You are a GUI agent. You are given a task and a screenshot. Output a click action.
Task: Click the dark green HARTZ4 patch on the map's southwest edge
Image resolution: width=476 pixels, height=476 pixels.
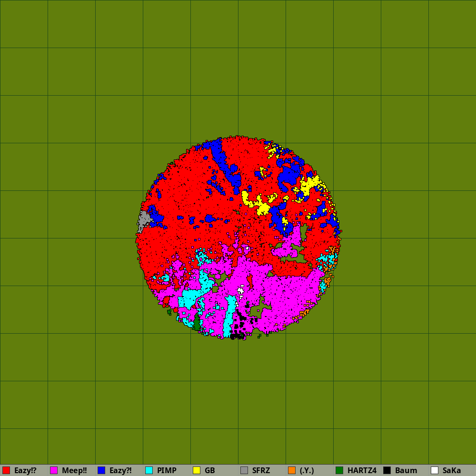click(197, 324)
